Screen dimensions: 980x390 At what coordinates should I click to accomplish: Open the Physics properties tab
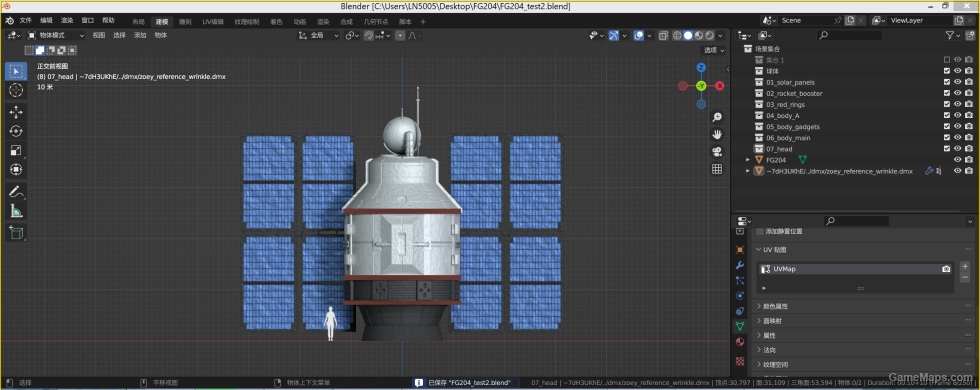point(740,296)
